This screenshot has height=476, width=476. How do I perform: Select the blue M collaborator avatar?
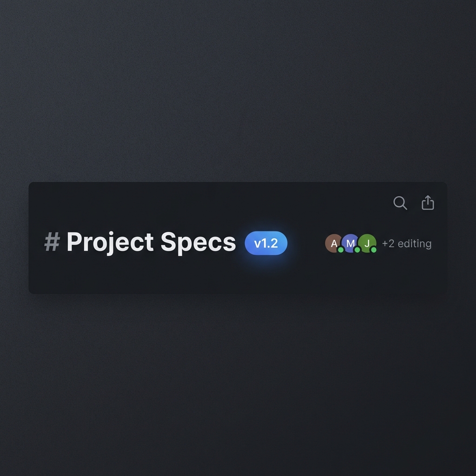pyautogui.click(x=350, y=243)
